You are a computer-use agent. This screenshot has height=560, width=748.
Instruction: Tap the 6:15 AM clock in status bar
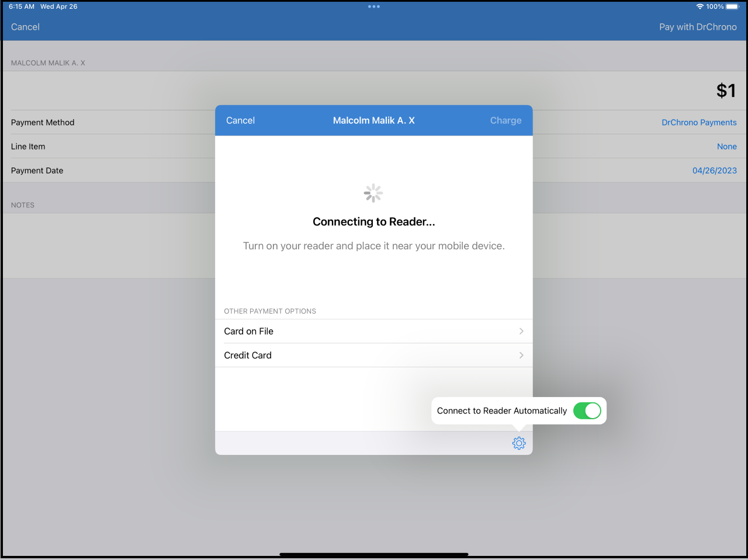click(x=22, y=6)
